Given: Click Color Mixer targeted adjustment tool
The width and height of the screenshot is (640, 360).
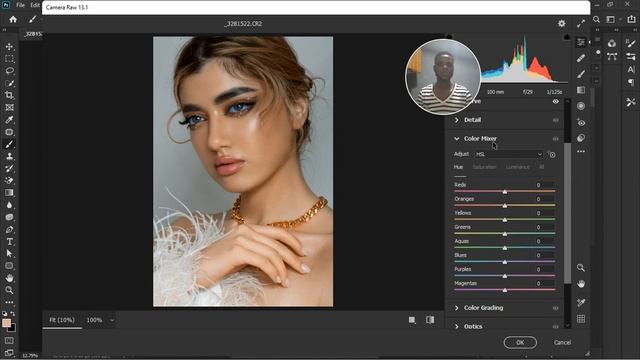Looking at the screenshot, I should pyautogui.click(x=552, y=154).
